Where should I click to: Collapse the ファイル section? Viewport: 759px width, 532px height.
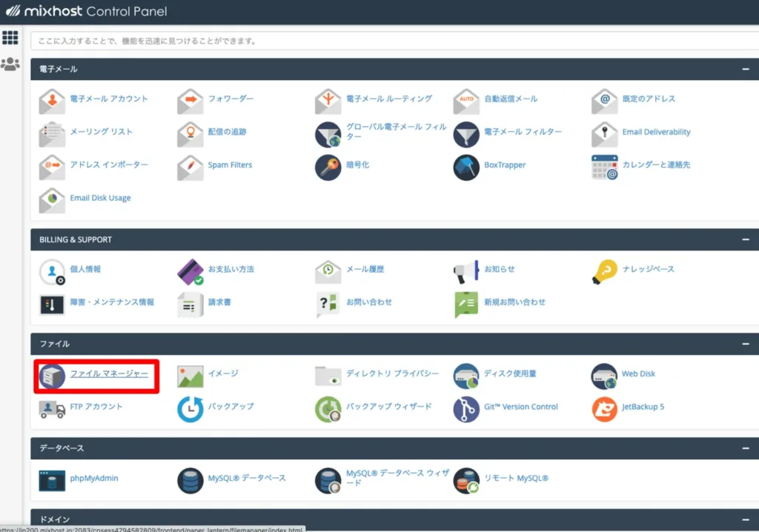click(746, 344)
